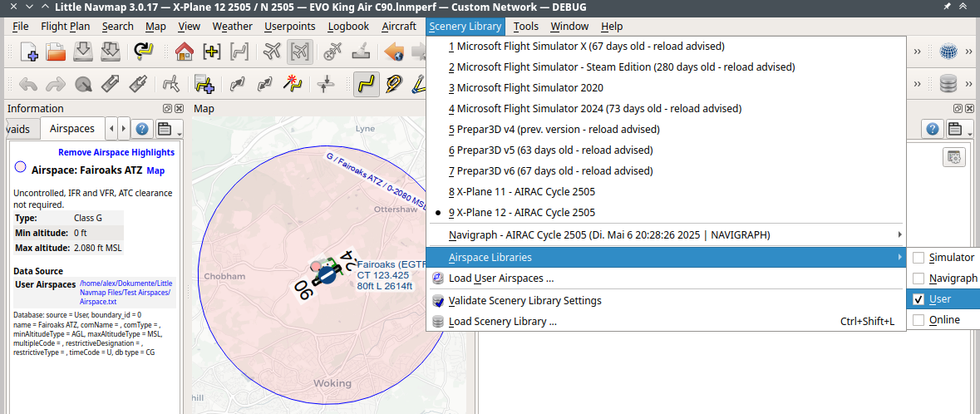Select Microsoft Flight Simulator X scenery

pyautogui.click(x=665, y=47)
